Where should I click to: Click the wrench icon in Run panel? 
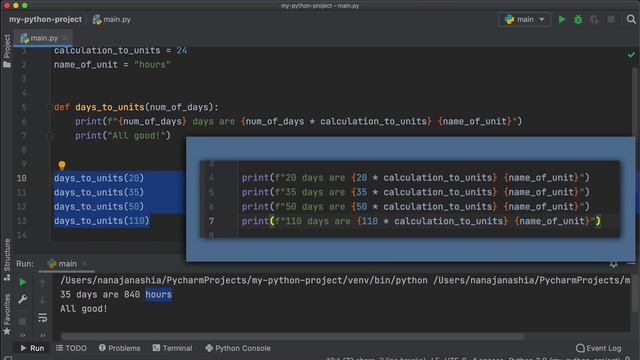(x=22, y=299)
